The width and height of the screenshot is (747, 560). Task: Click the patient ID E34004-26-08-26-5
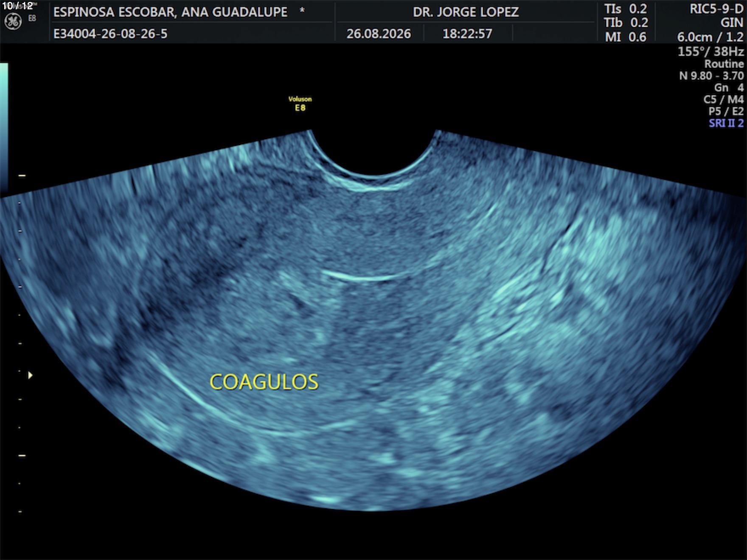(x=110, y=34)
